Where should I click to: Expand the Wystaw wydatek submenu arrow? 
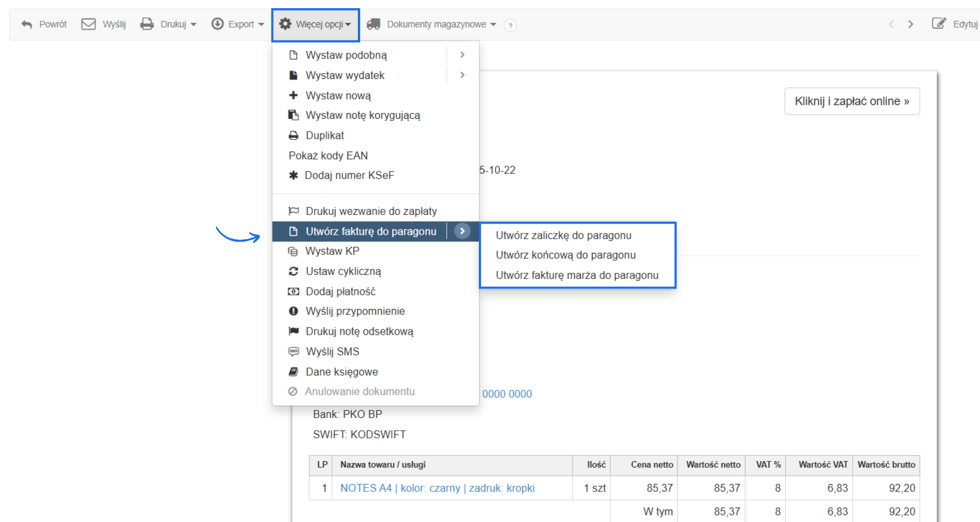click(x=462, y=75)
